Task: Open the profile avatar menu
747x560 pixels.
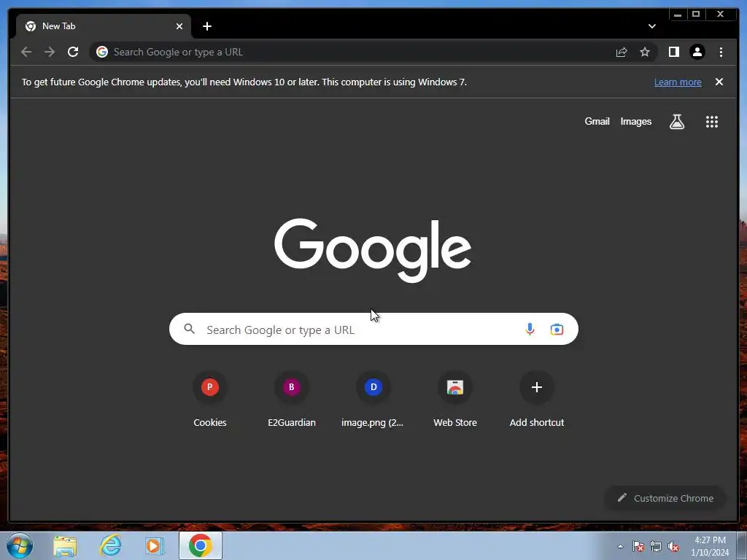Action: pos(697,52)
